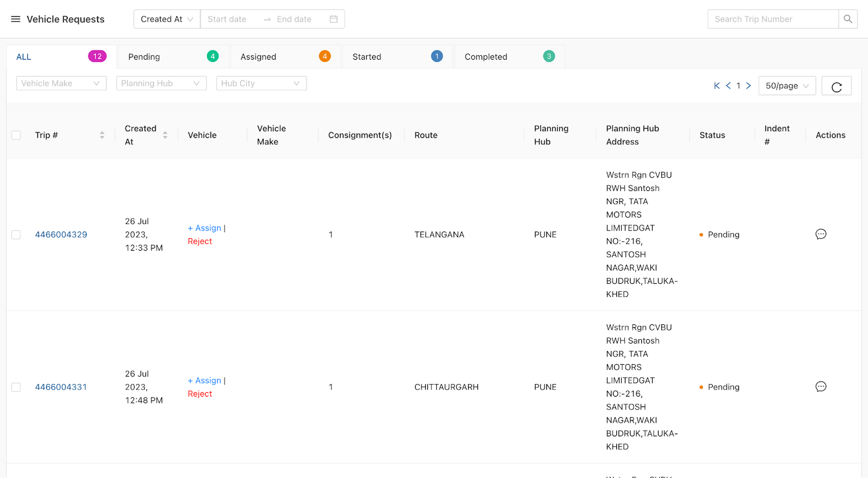Click the refresh table icon
The width and height of the screenshot is (868, 478).
(836, 86)
